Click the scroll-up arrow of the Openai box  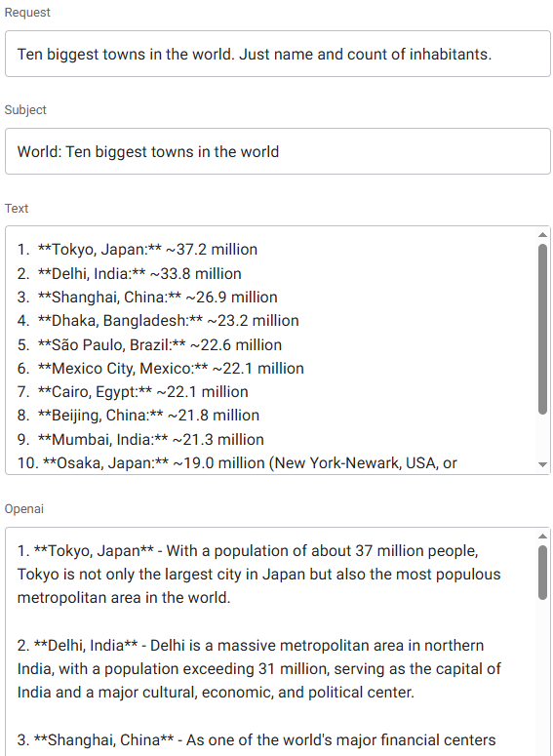(x=542, y=537)
